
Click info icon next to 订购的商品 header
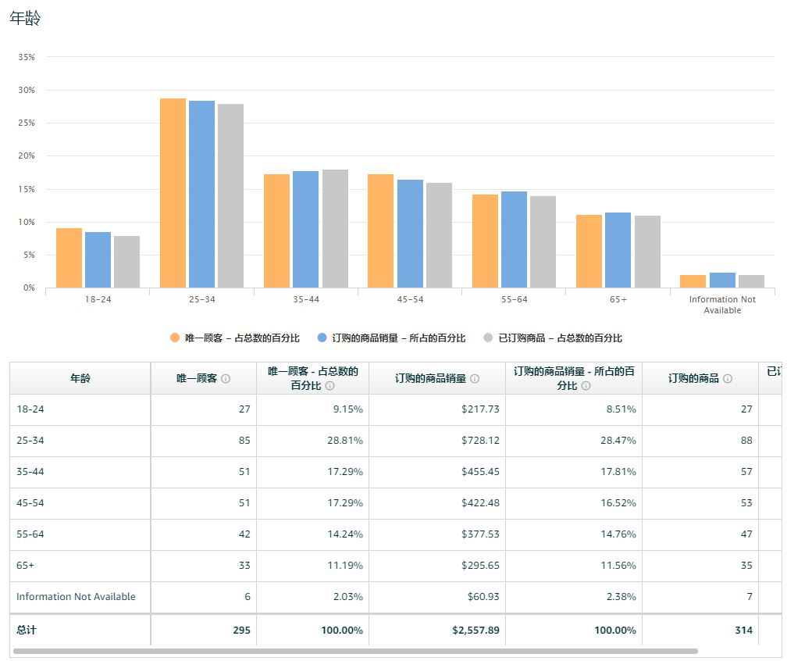point(728,379)
